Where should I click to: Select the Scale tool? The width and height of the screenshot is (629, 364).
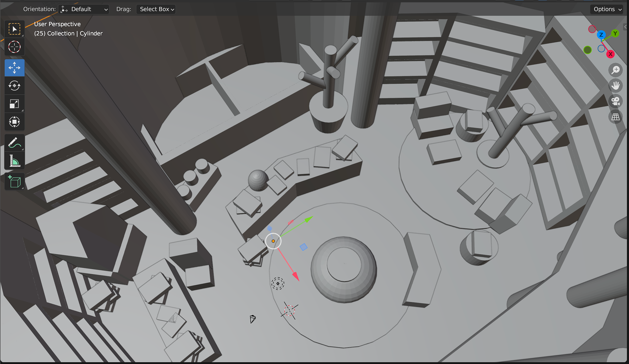(x=14, y=104)
